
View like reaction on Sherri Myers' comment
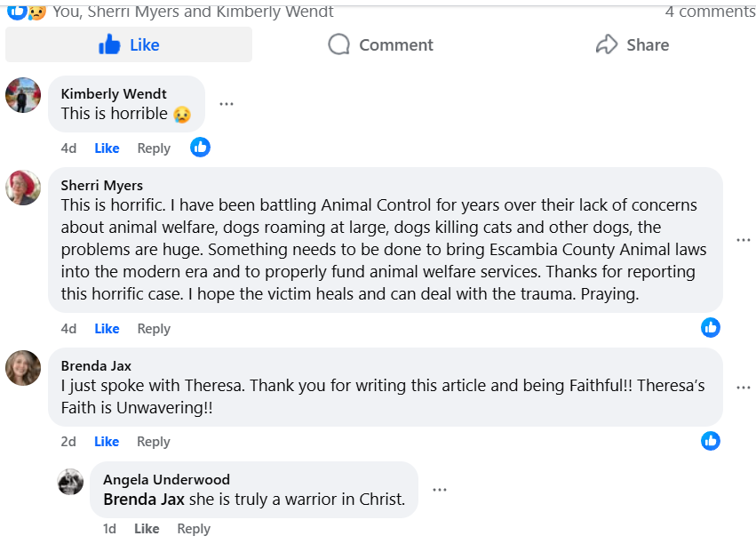(711, 327)
